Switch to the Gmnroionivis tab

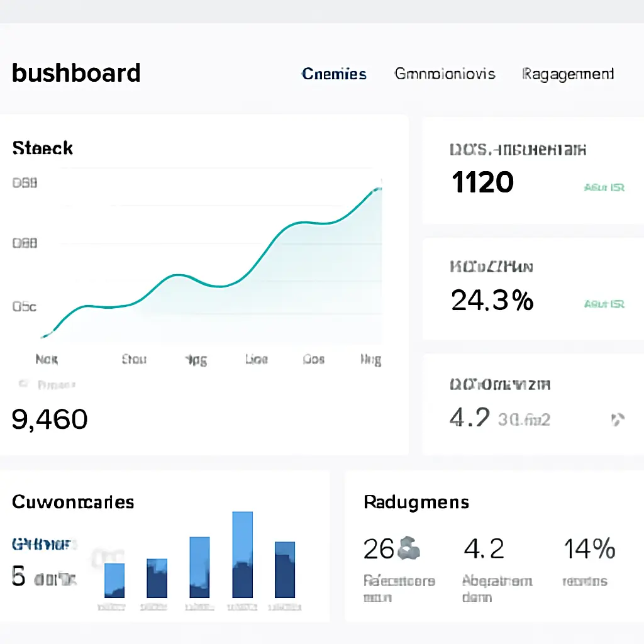445,74
